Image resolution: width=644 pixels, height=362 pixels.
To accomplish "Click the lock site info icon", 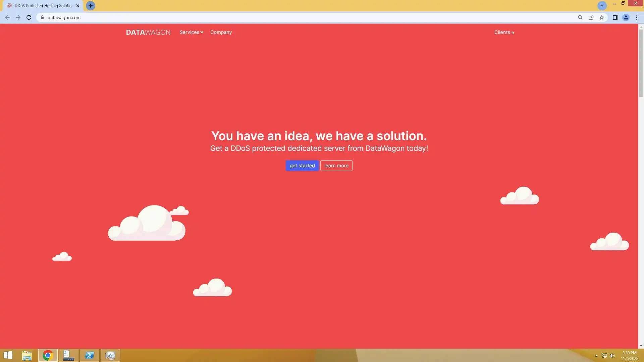I will point(42,17).
